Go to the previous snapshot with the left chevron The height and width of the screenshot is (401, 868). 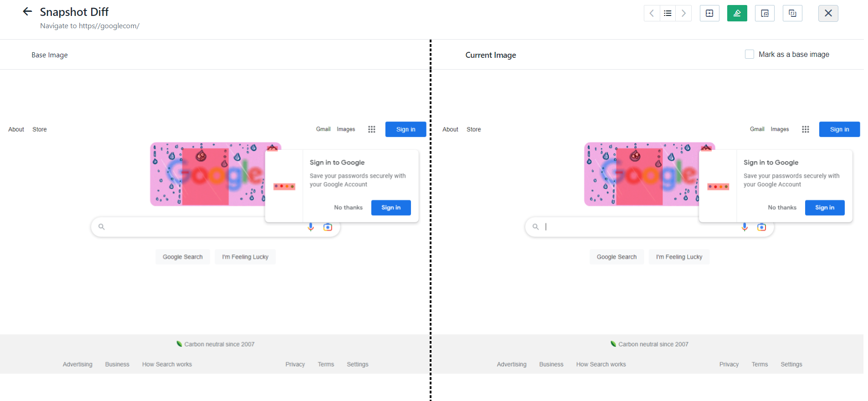click(x=652, y=13)
